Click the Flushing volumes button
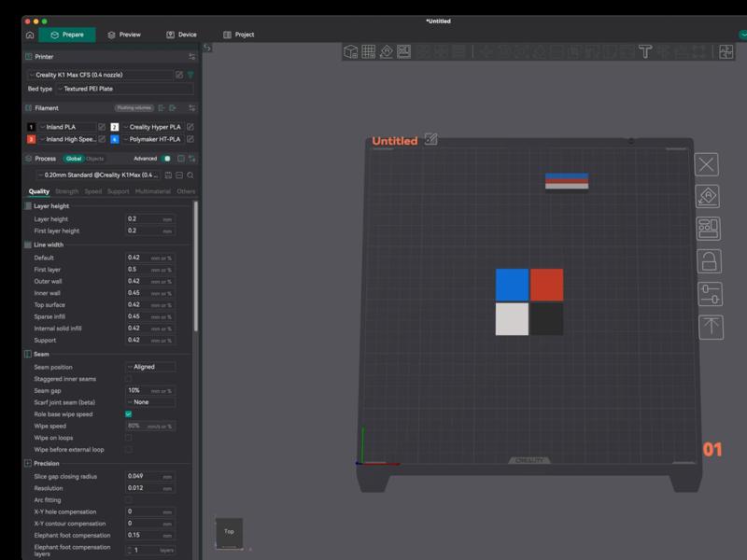Viewport: 747px width, 560px height. click(x=134, y=108)
